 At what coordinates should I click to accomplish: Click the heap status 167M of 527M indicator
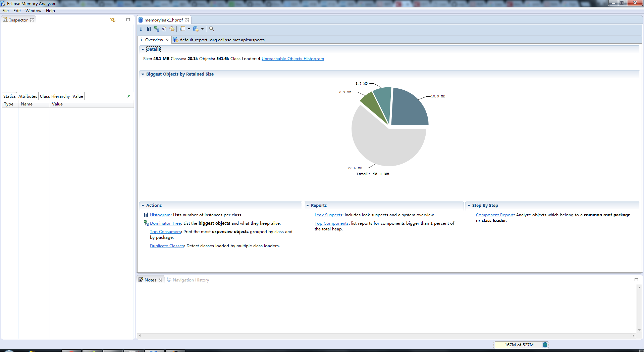click(519, 345)
